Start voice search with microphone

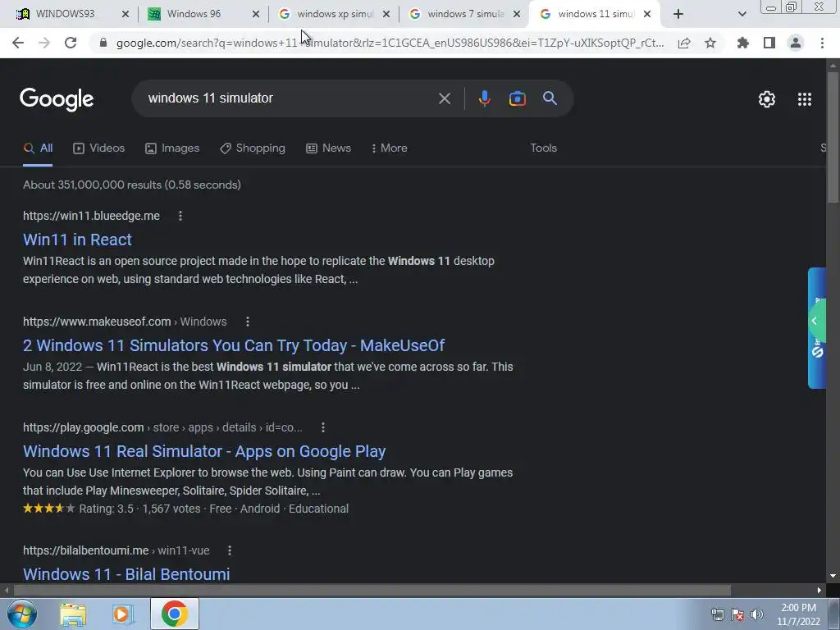[484, 98]
